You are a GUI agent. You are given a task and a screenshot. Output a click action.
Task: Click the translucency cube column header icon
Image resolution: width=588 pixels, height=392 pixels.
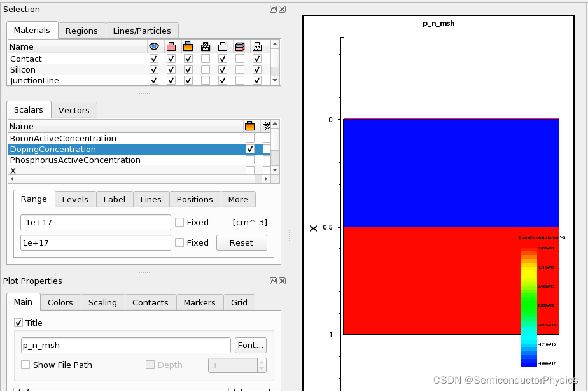tap(240, 46)
